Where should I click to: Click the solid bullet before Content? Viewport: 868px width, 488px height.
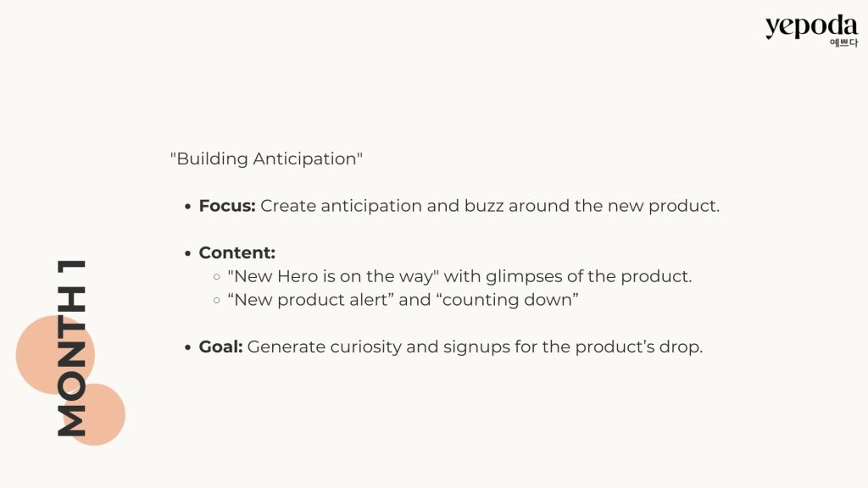click(x=187, y=253)
